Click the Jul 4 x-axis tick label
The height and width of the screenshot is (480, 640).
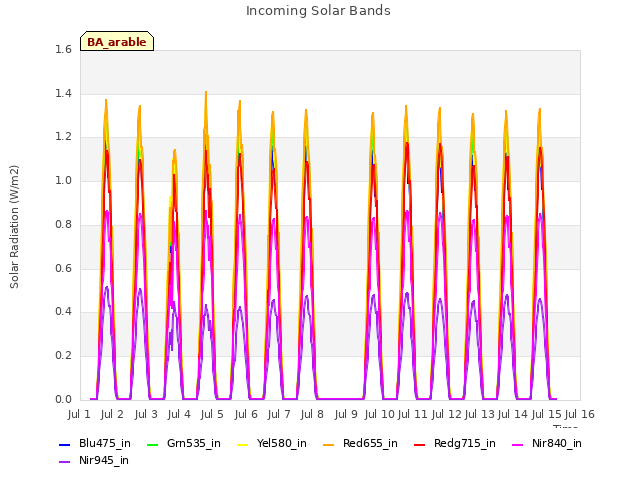click(179, 414)
